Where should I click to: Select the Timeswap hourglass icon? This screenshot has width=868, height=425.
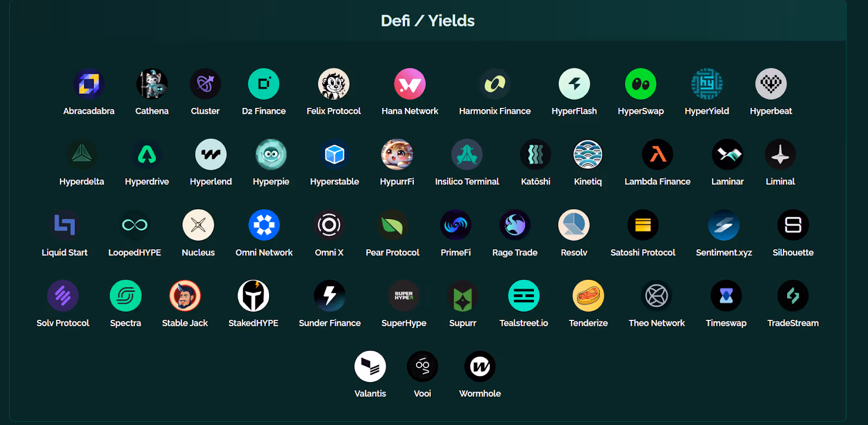pos(726,296)
